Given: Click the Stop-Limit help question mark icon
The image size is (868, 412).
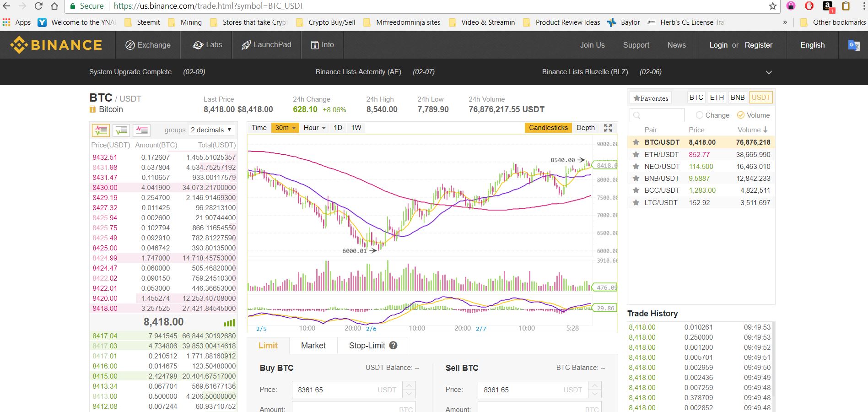Looking at the screenshot, I should (x=393, y=346).
